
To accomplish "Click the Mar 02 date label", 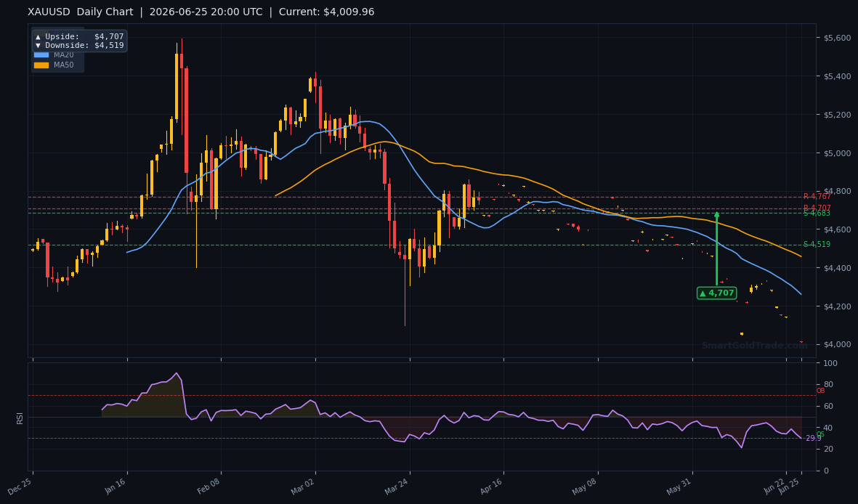I will (x=302, y=487).
